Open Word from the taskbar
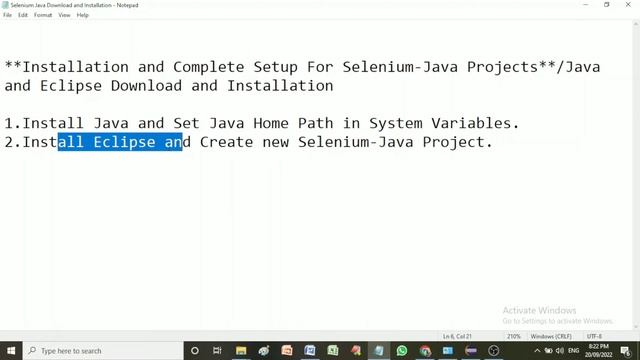Screen dimensions: 640x360 [x=310, y=351]
